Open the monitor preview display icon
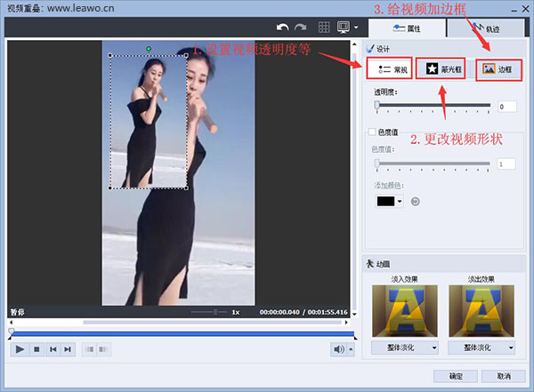 [x=344, y=28]
